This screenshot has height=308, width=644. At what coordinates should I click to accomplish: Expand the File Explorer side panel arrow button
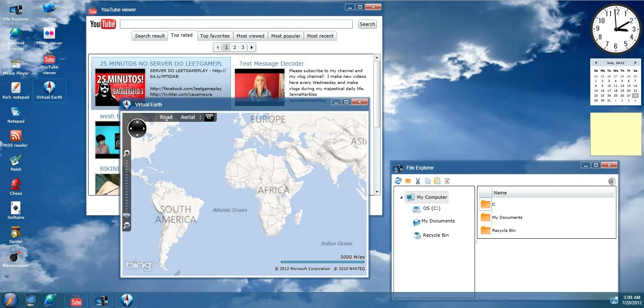coord(611,181)
